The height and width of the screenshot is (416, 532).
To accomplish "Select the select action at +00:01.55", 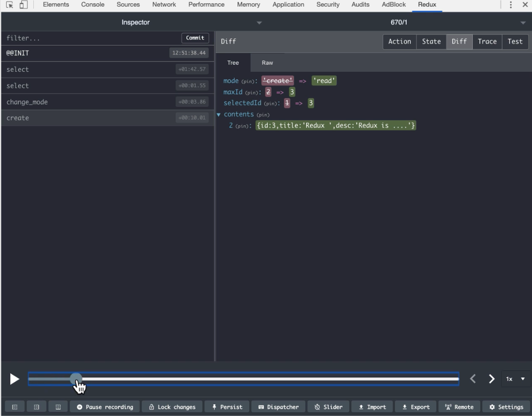I will click(108, 85).
